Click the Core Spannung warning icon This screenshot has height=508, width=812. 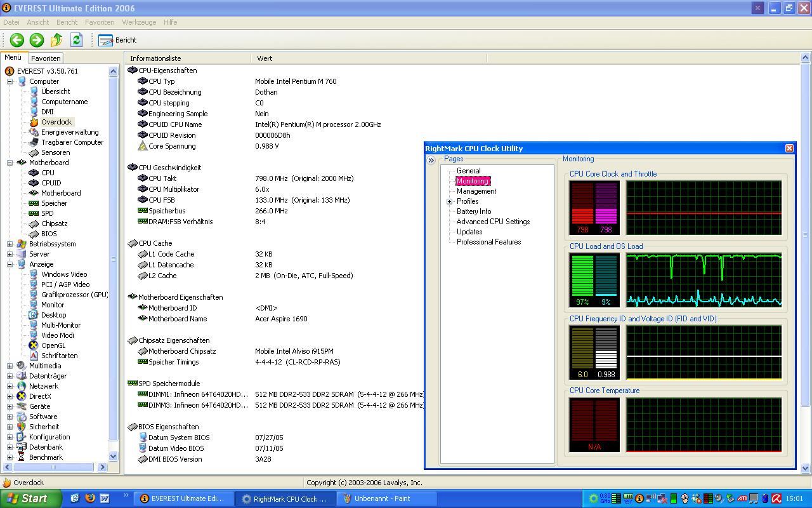click(x=142, y=146)
